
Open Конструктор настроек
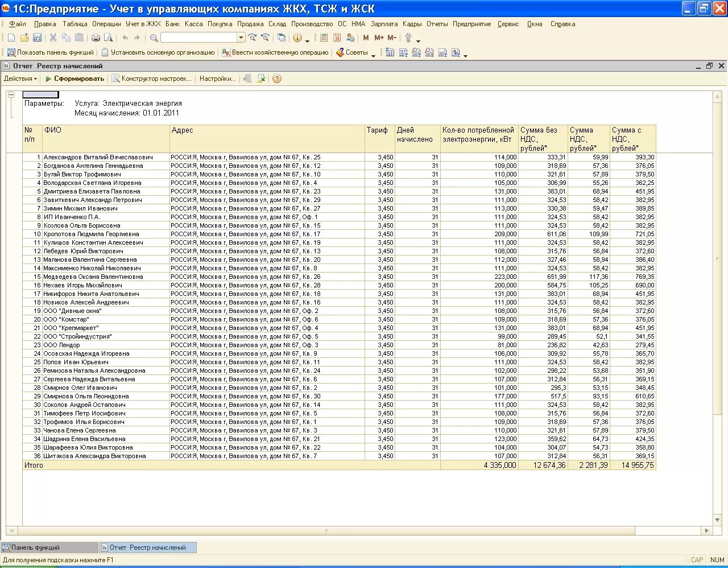(x=152, y=79)
